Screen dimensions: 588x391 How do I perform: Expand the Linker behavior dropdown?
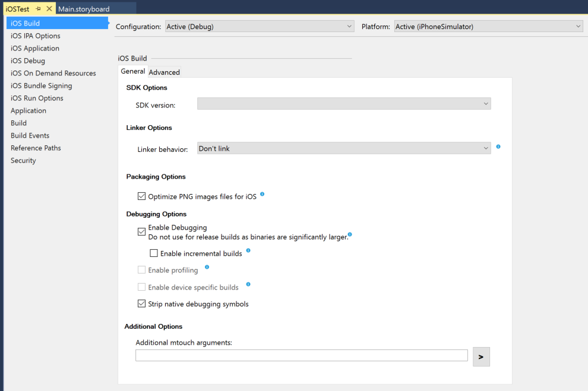tap(344, 148)
